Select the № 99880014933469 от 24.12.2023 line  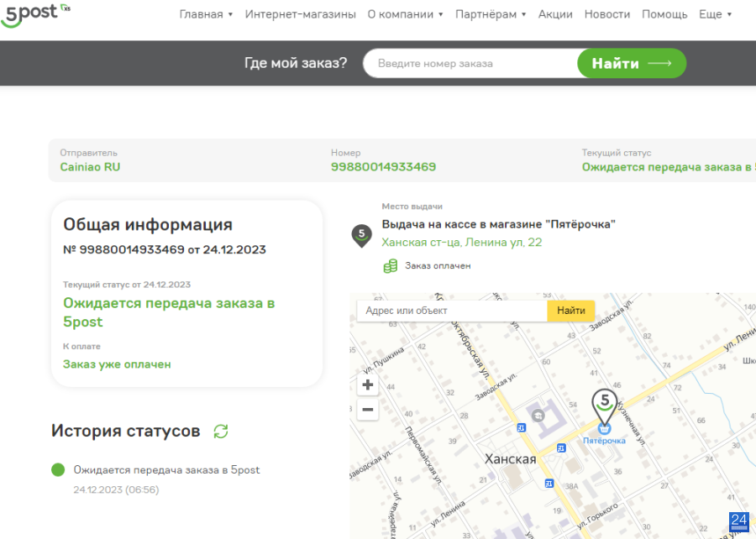pyautogui.click(x=165, y=249)
